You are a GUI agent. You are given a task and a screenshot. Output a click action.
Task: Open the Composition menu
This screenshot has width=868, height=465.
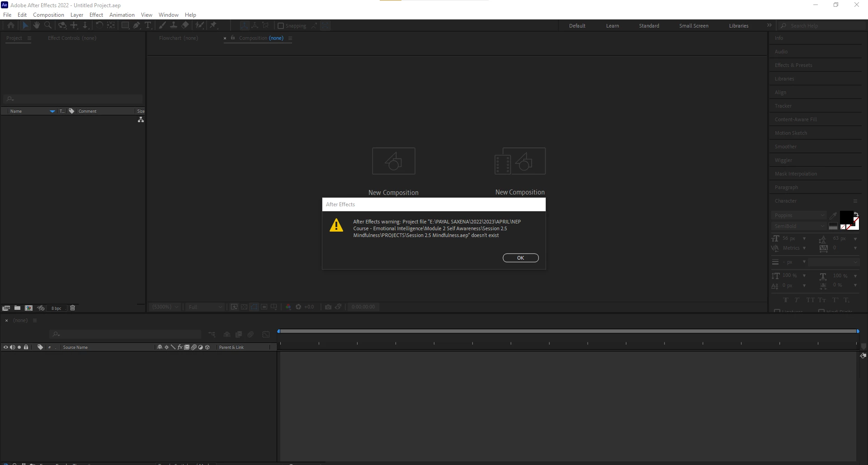tap(48, 15)
